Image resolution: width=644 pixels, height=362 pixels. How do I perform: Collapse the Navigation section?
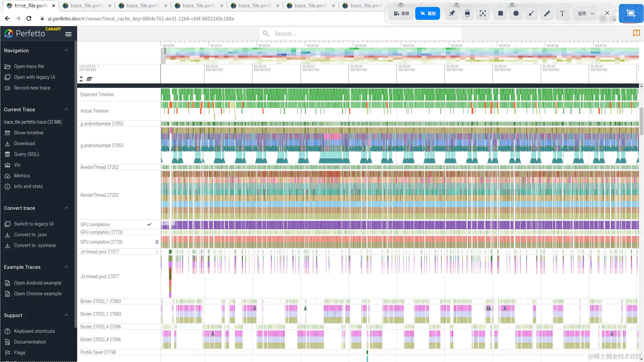[x=66, y=51]
